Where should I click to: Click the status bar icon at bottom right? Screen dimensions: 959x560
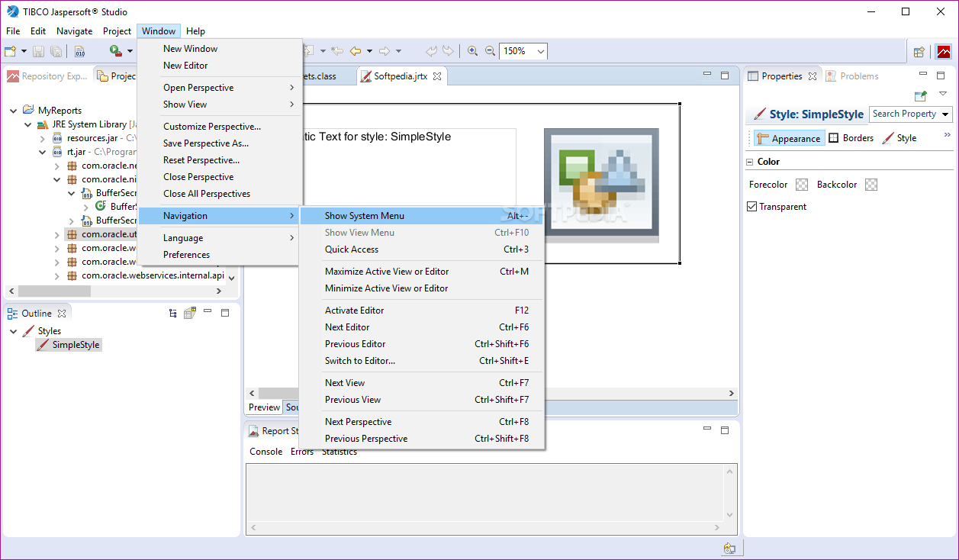pyautogui.click(x=730, y=548)
